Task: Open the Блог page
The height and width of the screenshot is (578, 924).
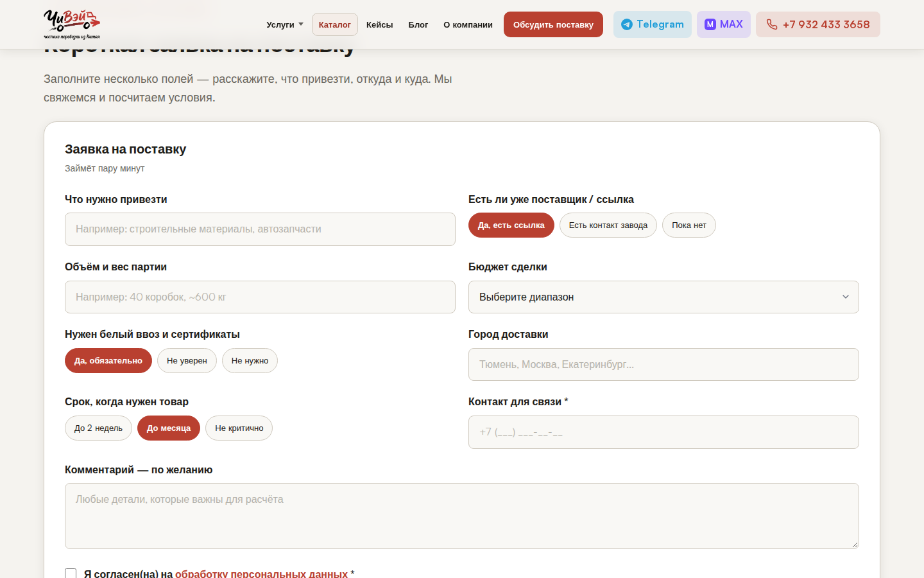Action: coord(418,24)
